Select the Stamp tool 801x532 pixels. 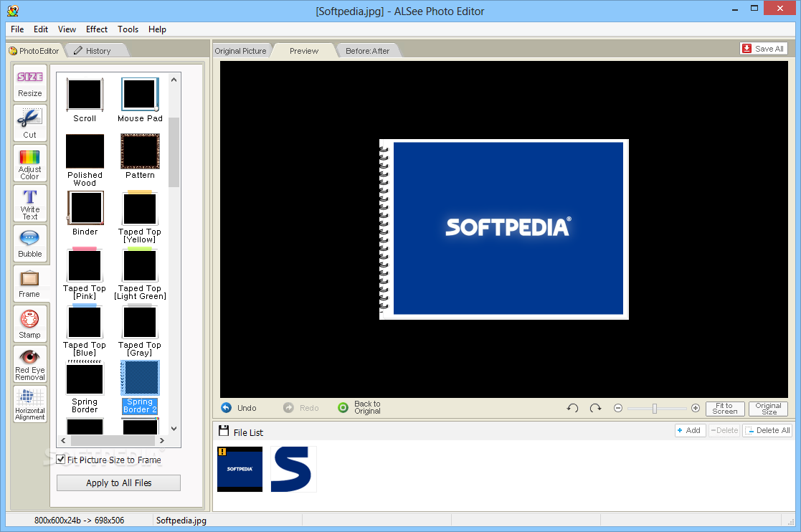pos(30,324)
